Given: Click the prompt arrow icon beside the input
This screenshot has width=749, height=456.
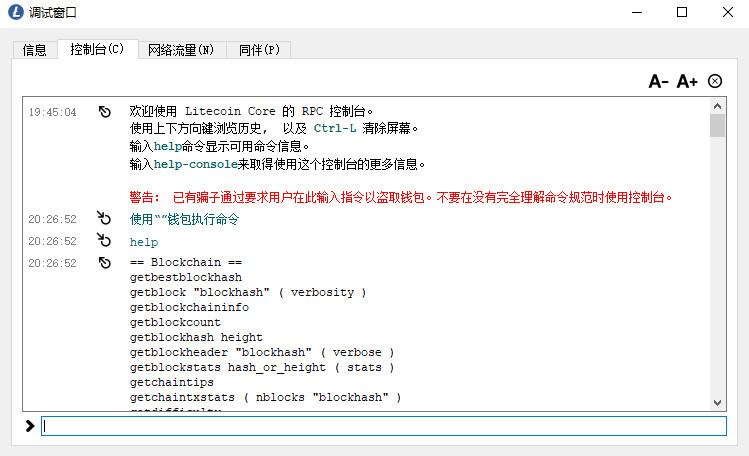Looking at the screenshot, I should pos(30,426).
